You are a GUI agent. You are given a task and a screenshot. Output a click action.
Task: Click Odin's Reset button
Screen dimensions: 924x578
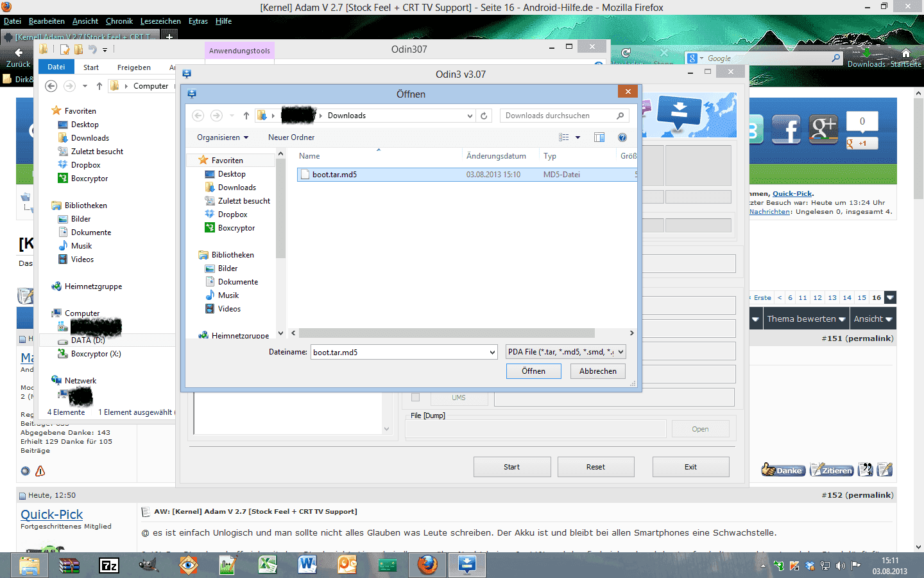[x=595, y=467]
